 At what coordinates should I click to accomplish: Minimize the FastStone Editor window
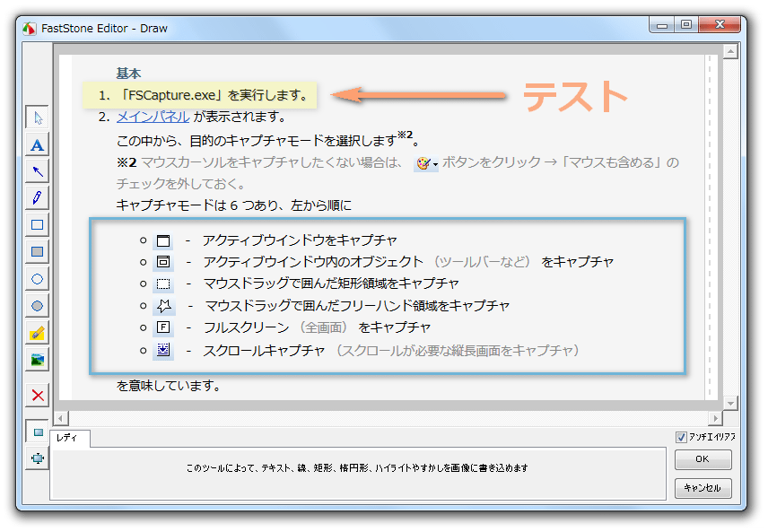coord(662,24)
